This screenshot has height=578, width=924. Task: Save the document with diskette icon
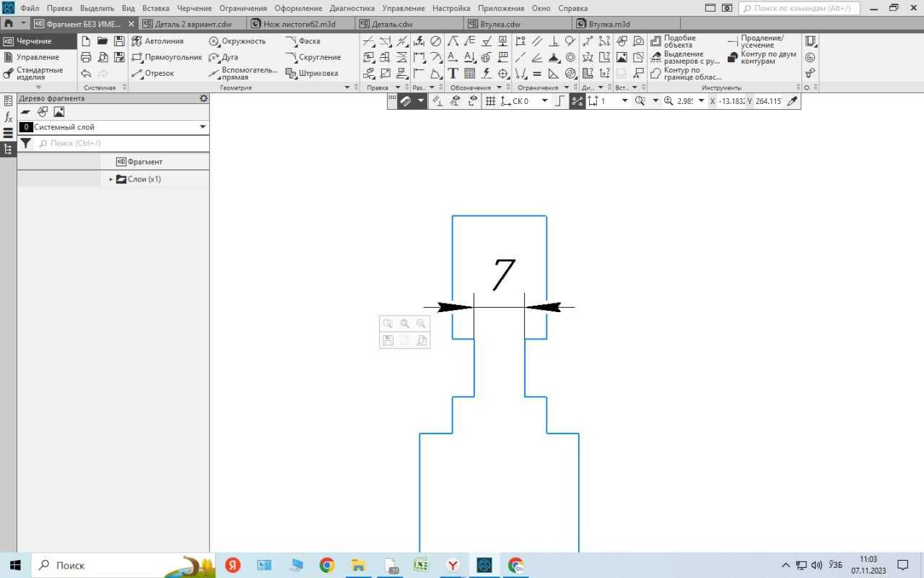[x=120, y=41]
